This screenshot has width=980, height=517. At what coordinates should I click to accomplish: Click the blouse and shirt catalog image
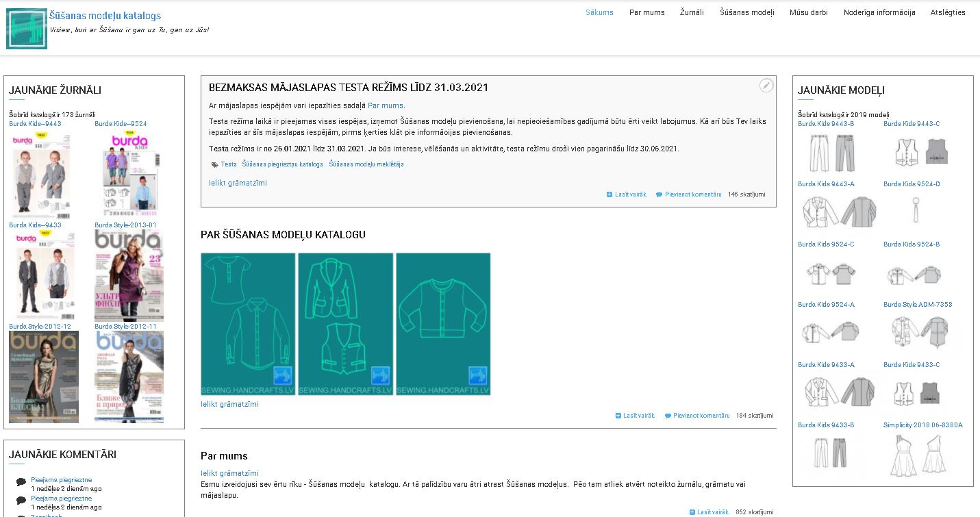pyautogui.click(x=248, y=324)
